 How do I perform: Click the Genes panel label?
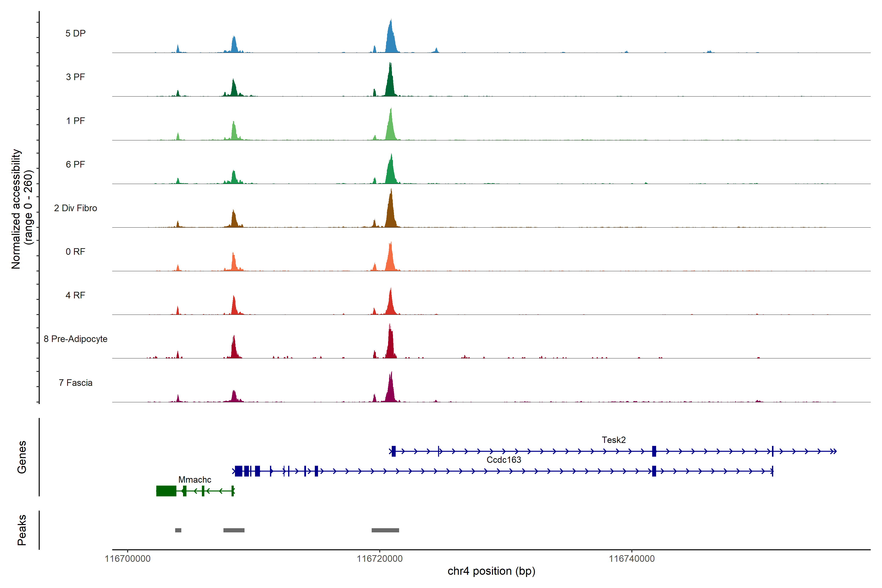click(x=22, y=457)
